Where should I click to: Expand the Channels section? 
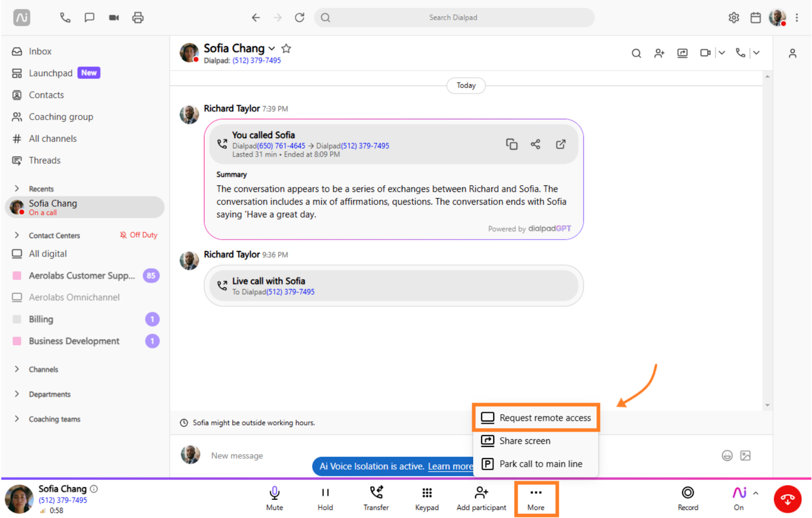tap(17, 369)
